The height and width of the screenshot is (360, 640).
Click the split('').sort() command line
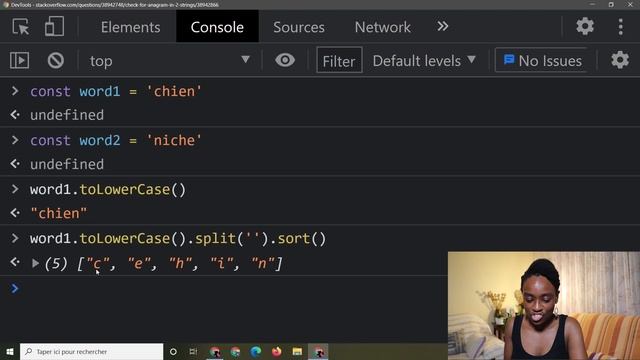178,239
